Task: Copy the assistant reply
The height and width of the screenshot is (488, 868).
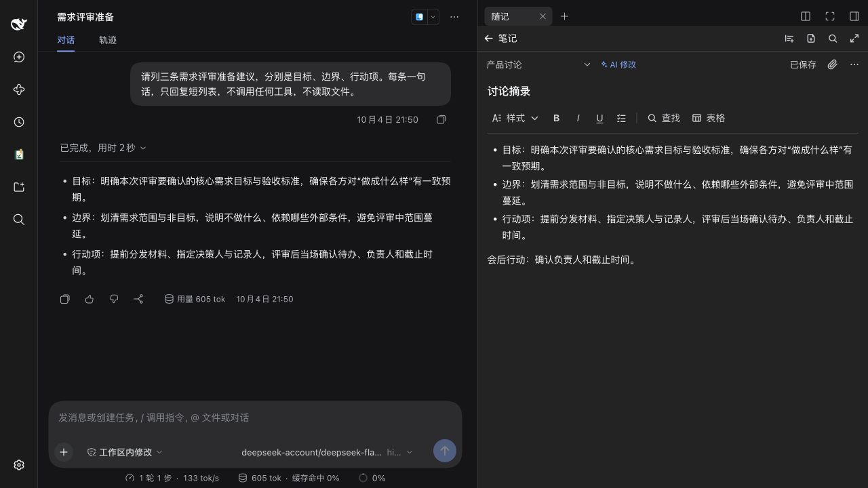Action: 65,299
